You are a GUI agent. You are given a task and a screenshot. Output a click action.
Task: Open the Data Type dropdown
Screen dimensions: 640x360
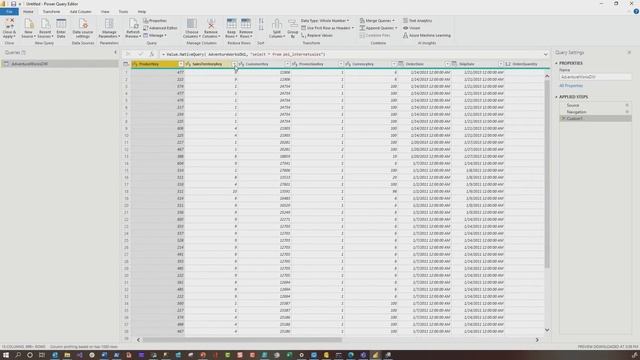coord(325,20)
